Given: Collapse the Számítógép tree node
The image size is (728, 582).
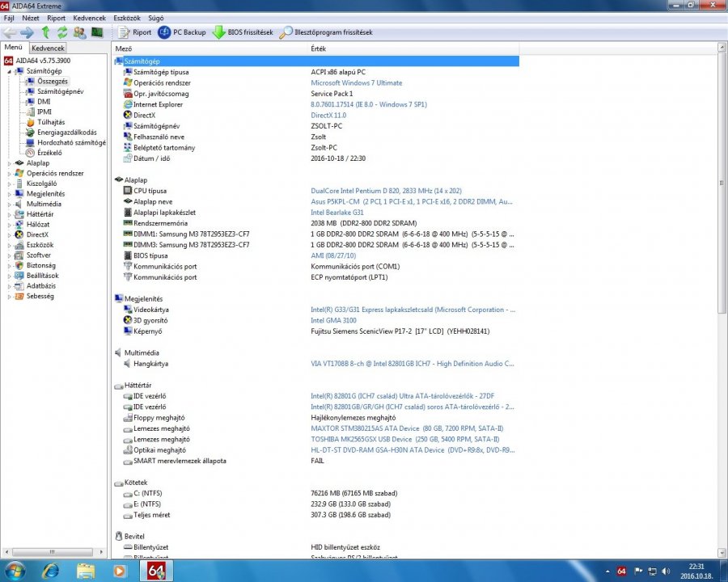Looking at the screenshot, I should (9, 71).
